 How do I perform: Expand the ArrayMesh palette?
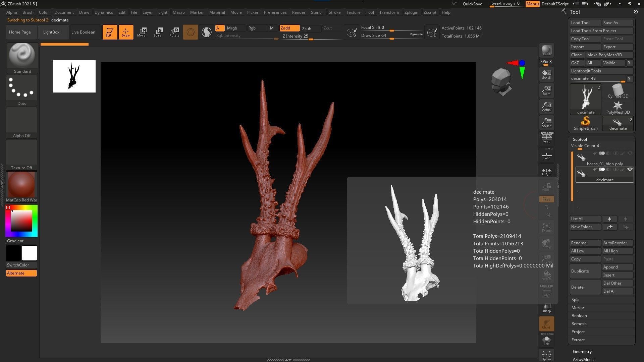[583, 359]
